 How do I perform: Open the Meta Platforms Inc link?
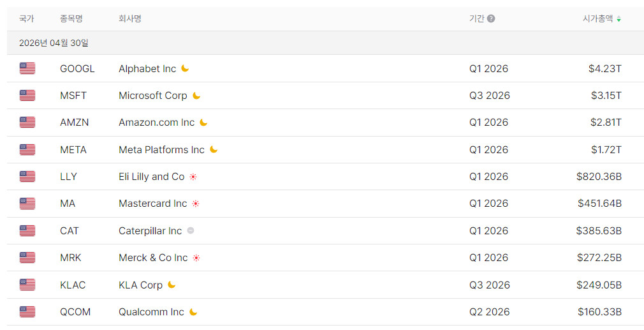pos(161,149)
